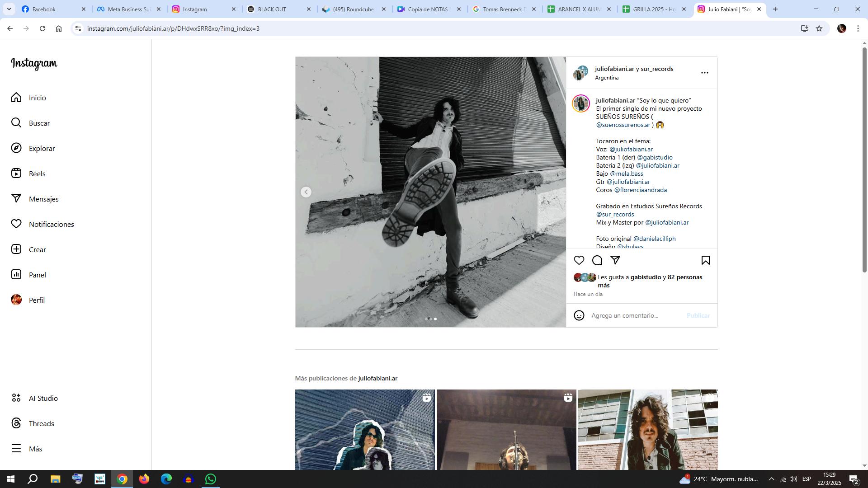Expand the Más menu in sidebar
Image resolution: width=868 pixels, height=488 pixels.
pyautogui.click(x=35, y=449)
